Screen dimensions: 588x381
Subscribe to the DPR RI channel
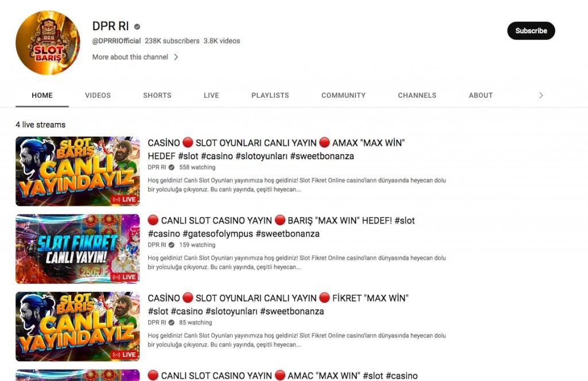point(531,31)
